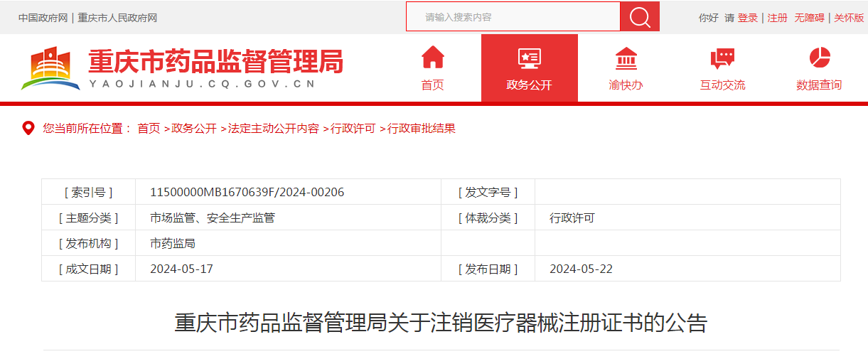Viewport: 868px width, 354px height.
Task: Open the 渝快办 building icon
Action: coord(626,58)
